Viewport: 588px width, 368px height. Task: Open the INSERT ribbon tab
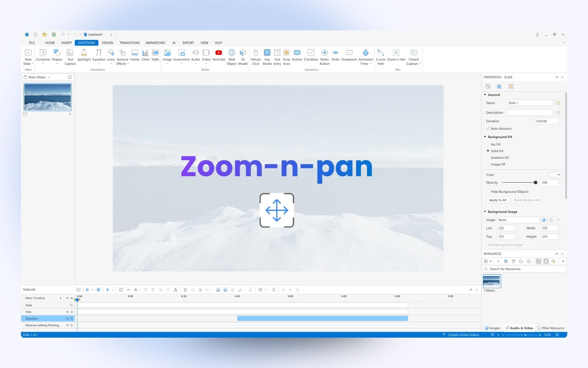(x=67, y=43)
